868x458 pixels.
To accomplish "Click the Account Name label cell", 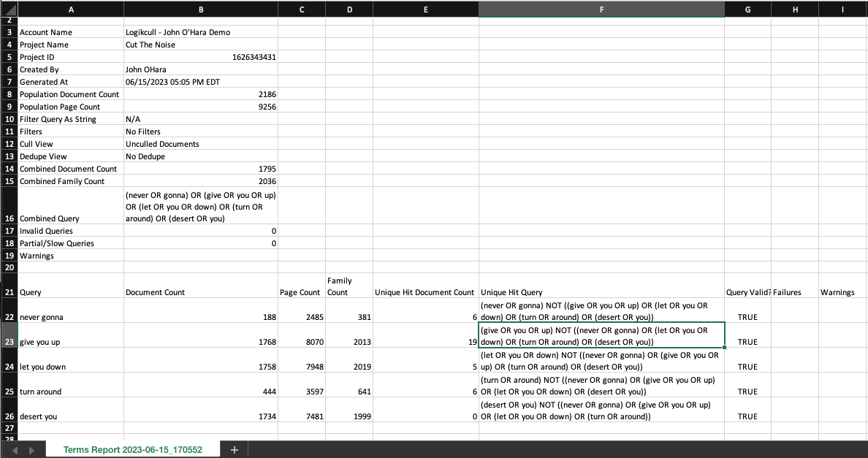I will point(71,33).
